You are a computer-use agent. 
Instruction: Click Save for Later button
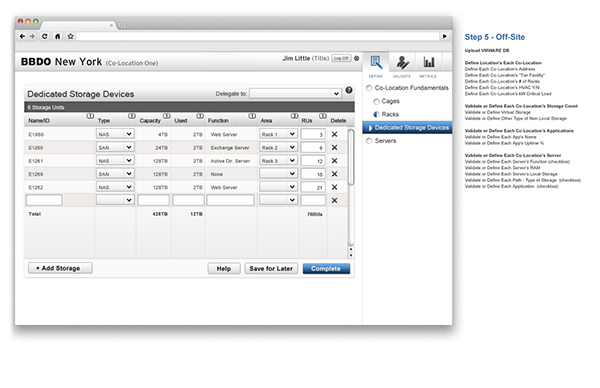pyautogui.click(x=271, y=269)
